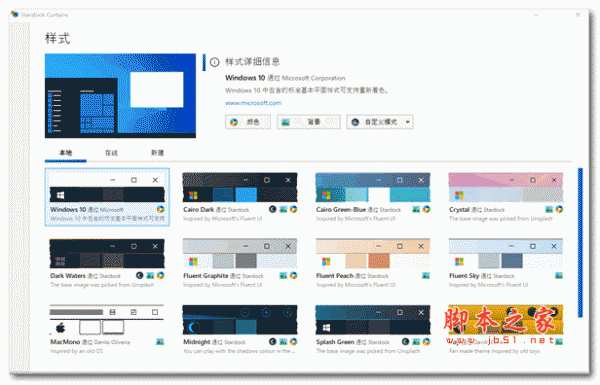600x385 pixels.
Task: Select the Cairo Green-Blue style thumbnail
Action: 373,188
